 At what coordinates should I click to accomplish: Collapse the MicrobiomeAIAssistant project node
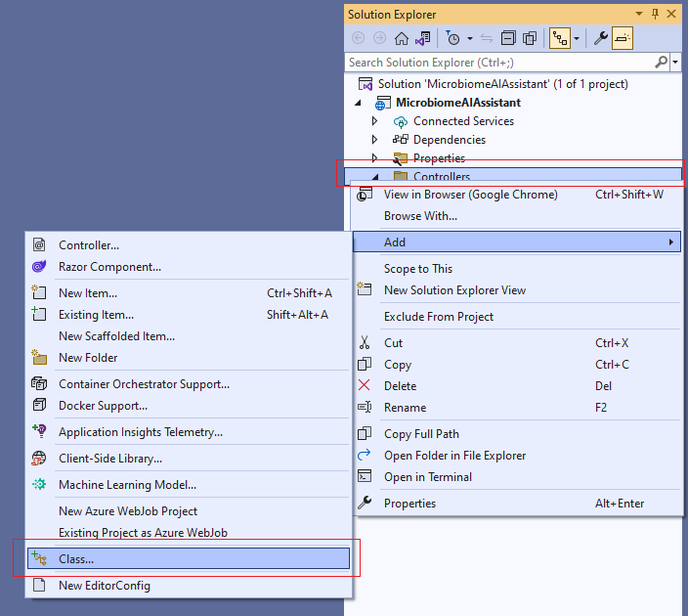coord(358,103)
